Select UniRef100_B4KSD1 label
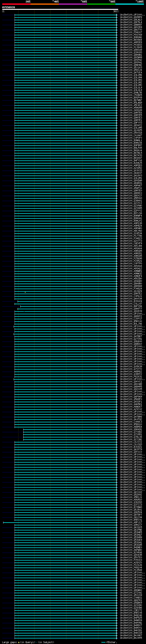 tap(131, 631)
